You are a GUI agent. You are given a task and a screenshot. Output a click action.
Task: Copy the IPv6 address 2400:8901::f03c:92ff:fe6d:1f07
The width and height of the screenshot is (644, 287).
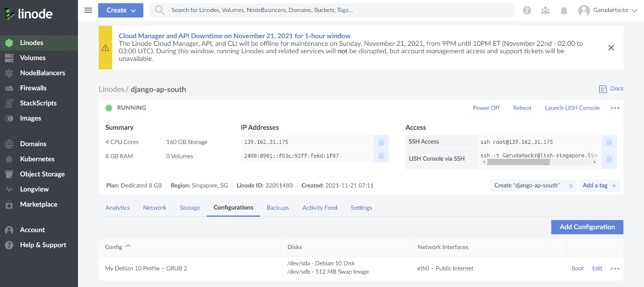(x=381, y=156)
